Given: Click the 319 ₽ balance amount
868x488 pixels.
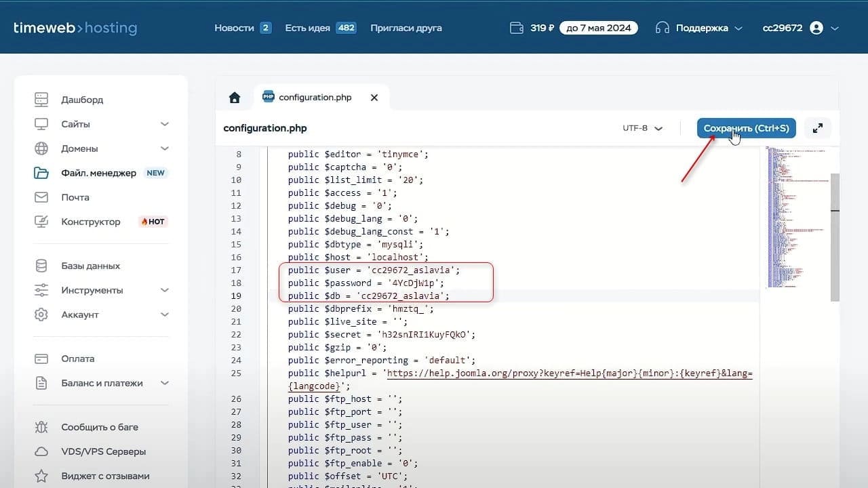Looking at the screenshot, I should (542, 28).
